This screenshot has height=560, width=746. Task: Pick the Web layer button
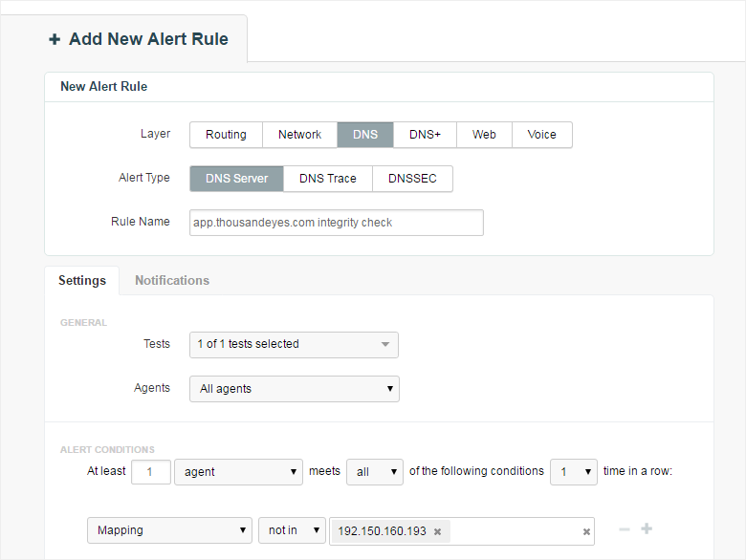coord(484,135)
